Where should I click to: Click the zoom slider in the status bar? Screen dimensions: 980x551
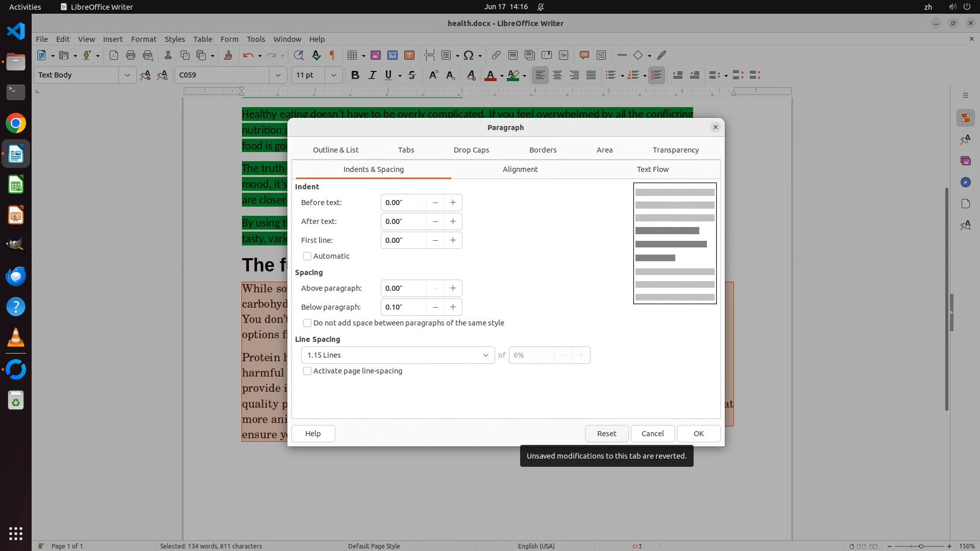coord(920,546)
